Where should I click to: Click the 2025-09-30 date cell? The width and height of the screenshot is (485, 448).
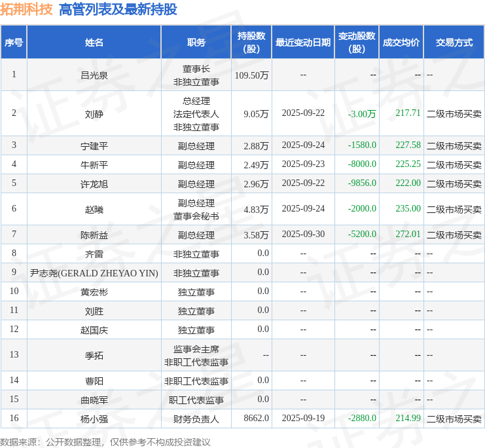tap(303, 234)
